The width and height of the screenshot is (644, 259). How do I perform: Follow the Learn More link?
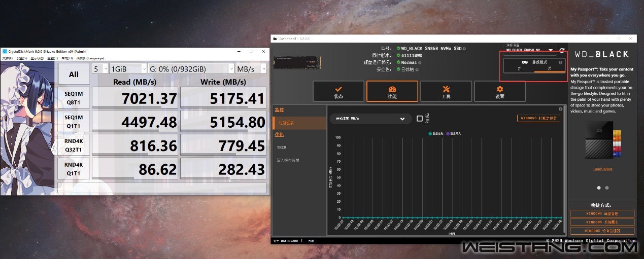click(x=602, y=169)
